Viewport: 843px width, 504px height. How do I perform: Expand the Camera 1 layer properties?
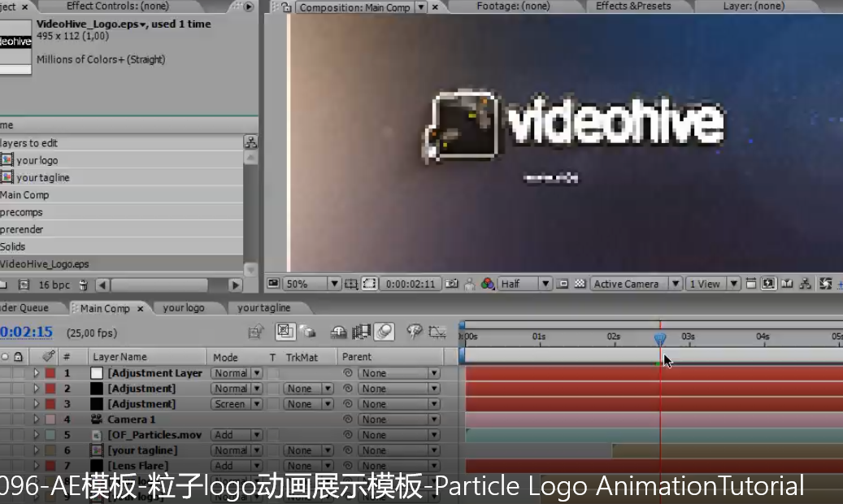click(x=36, y=419)
